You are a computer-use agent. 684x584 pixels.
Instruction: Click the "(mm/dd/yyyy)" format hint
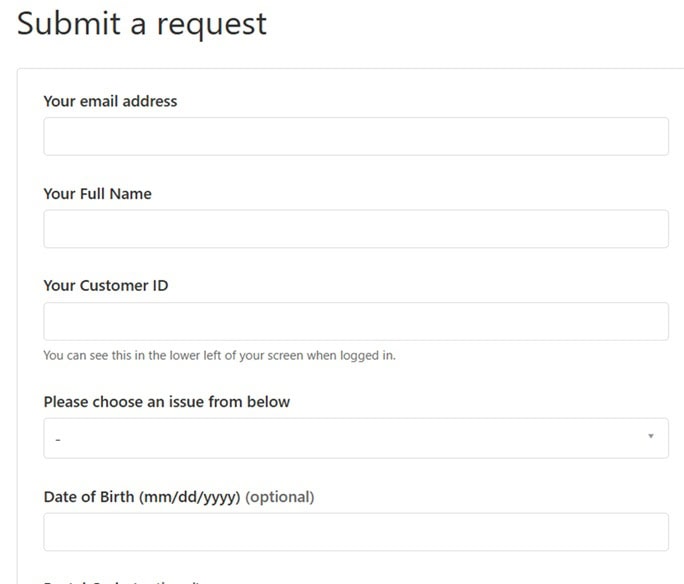(189, 497)
